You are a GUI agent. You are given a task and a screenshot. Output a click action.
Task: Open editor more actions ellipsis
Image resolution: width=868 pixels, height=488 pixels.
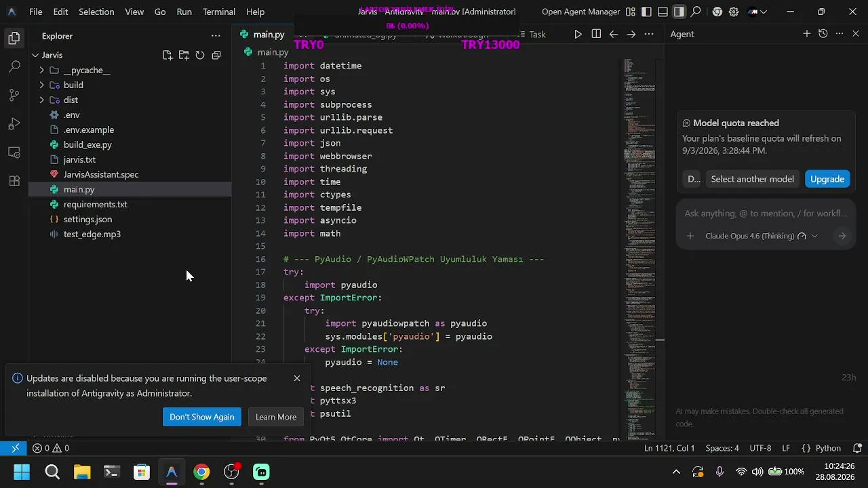tap(649, 34)
